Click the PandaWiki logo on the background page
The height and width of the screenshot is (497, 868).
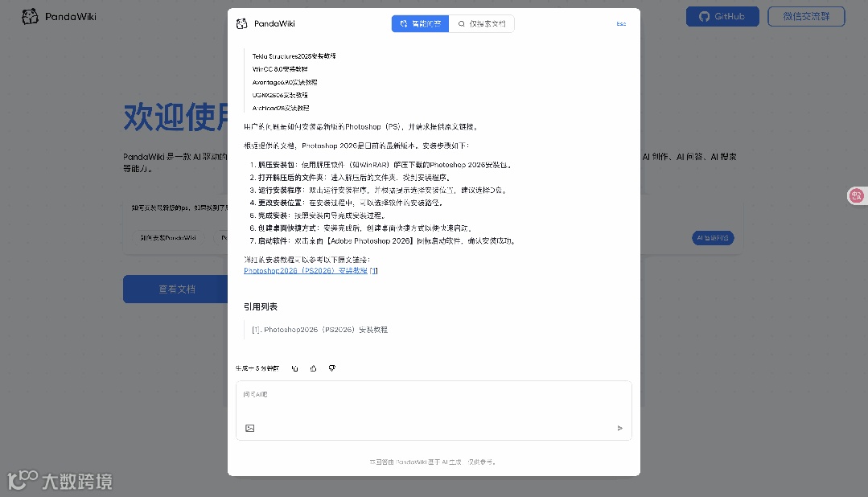(x=60, y=17)
